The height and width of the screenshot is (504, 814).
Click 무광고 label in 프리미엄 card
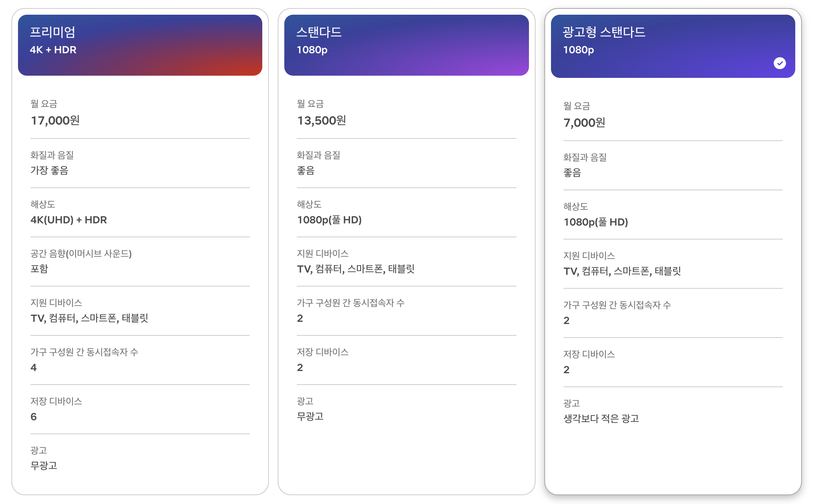(x=44, y=466)
